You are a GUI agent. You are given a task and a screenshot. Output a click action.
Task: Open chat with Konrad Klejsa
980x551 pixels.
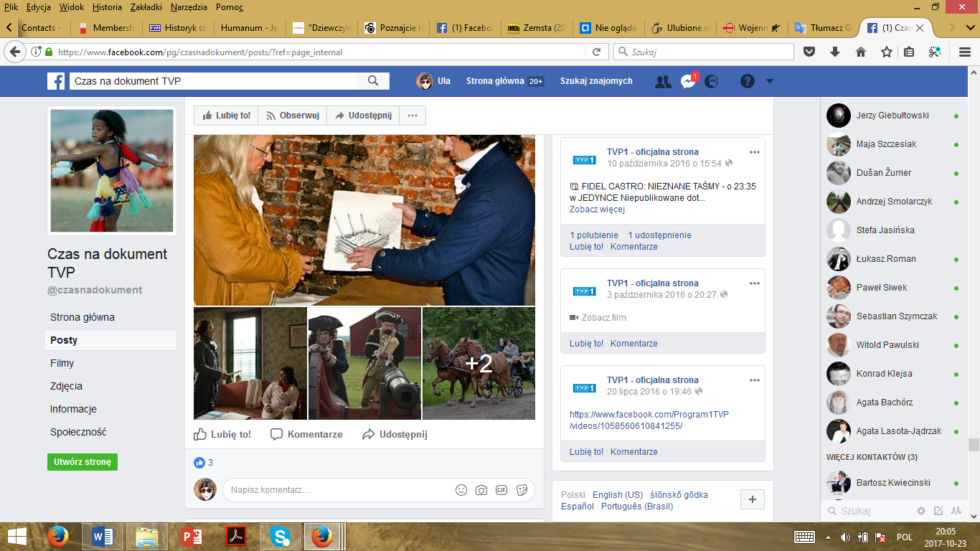[892, 374]
